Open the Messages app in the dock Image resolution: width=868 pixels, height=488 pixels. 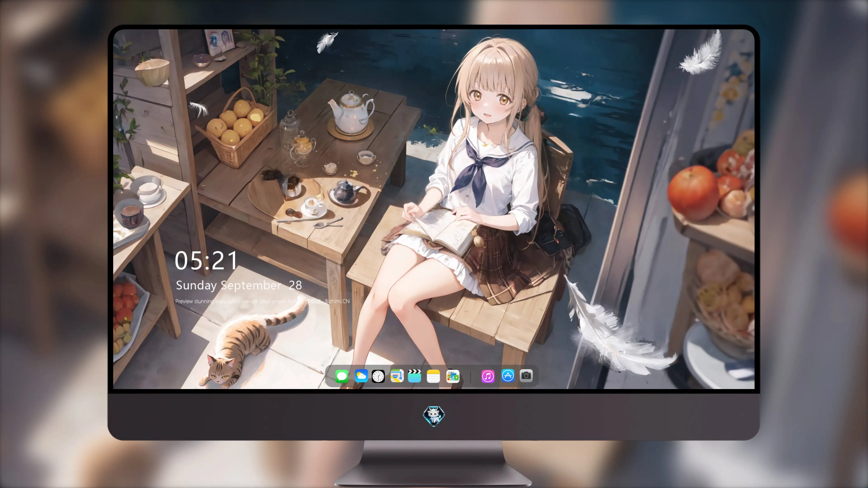point(342,376)
